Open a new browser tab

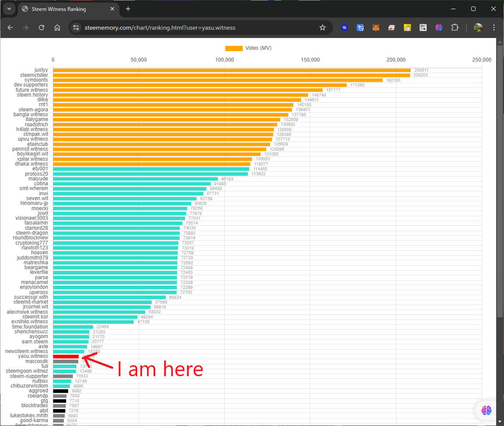tap(128, 9)
